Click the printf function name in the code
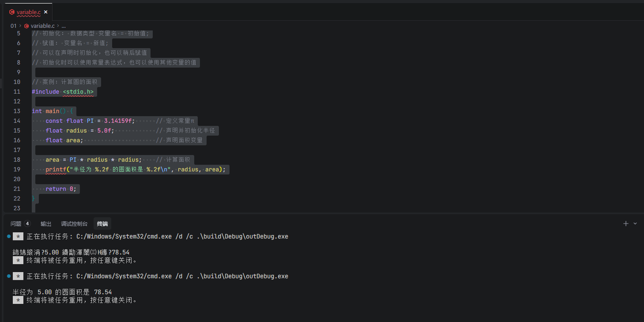Image resolution: width=644 pixels, height=322 pixels. (x=56, y=169)
